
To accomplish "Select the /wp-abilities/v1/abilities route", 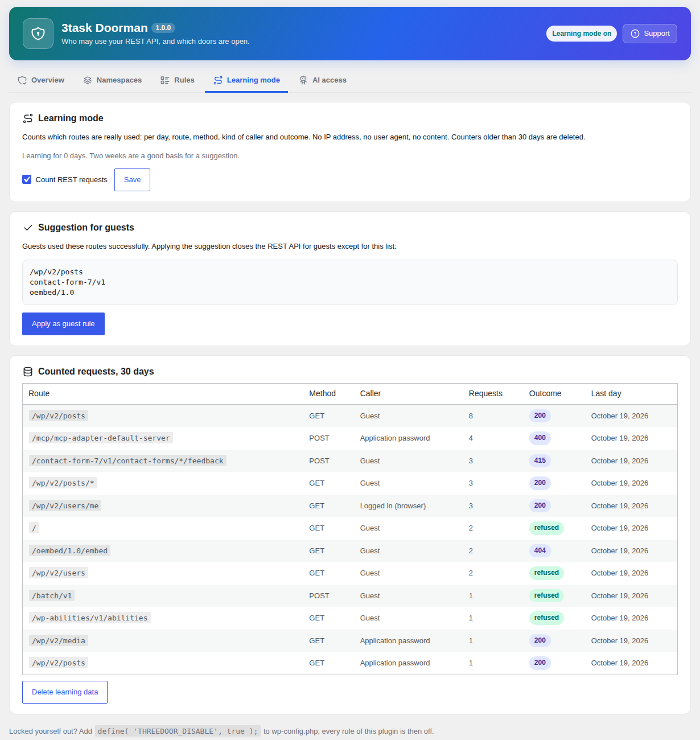I will click(90, 618).
